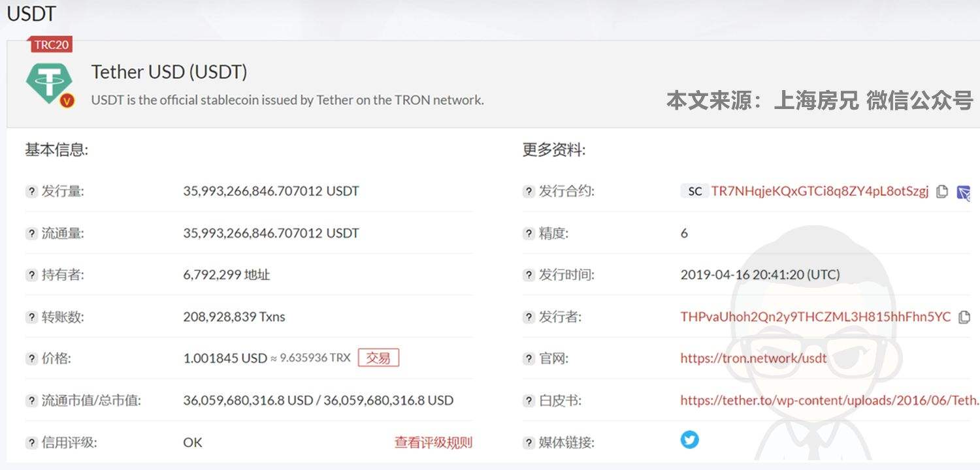Click the help icon beside 官网

click(x=529, y=358)
